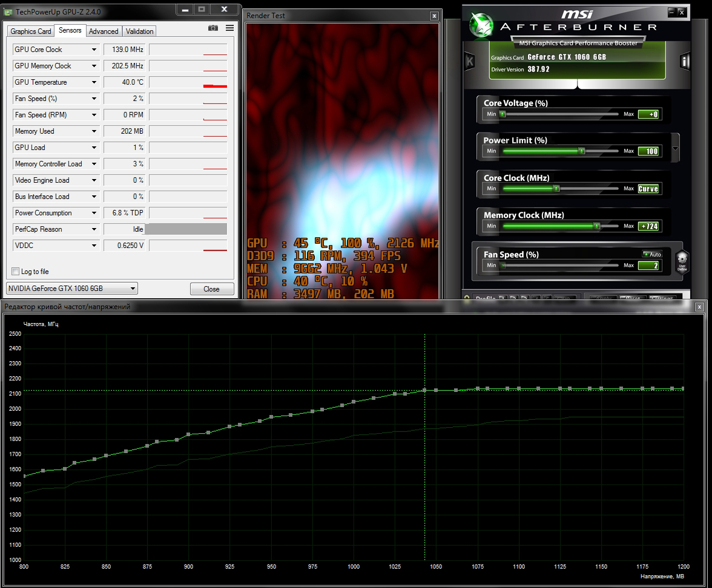Open Kombustor with the K side button
The height and width of the screenshot is (588, 712).
click(470, 61)
